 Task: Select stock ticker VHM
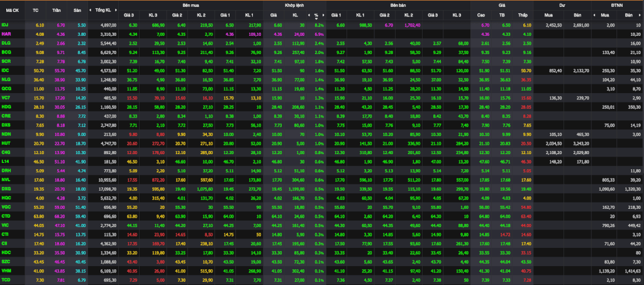tap(6, 270)
